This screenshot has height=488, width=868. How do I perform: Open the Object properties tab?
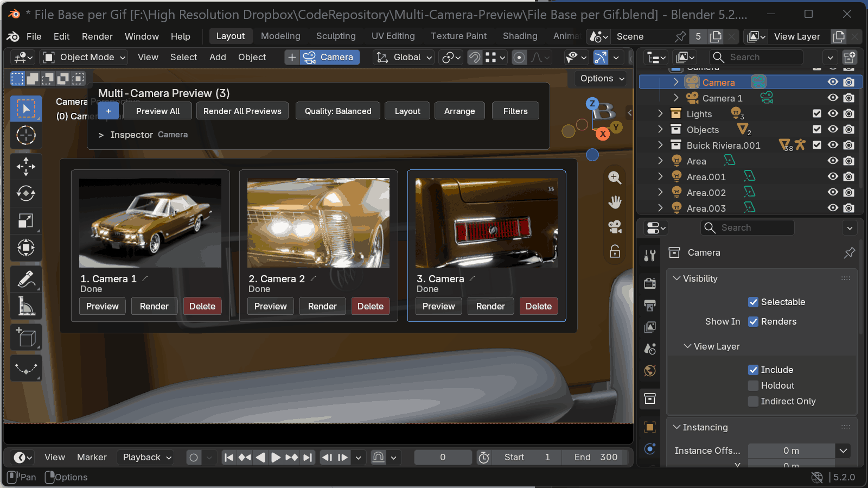coord(650,427)
